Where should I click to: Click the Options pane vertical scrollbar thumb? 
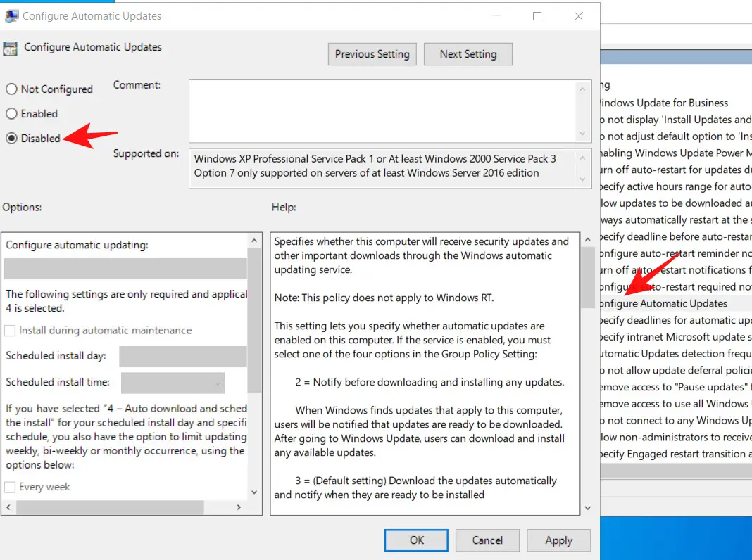[x=254, y=320]
